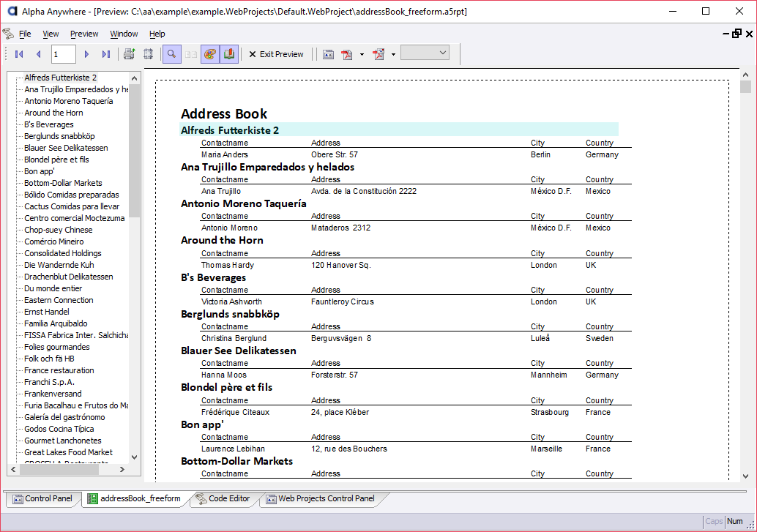The image size is (757, 532).
Task: Open the Preview menu
Action: point(84,34)
